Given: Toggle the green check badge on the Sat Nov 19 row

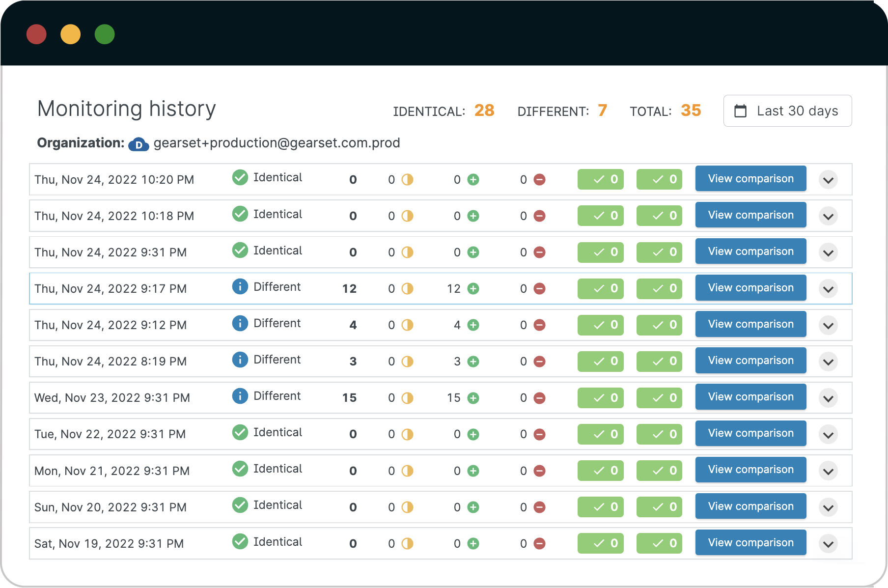Looking at the screenshot, I should coord(600,543).
